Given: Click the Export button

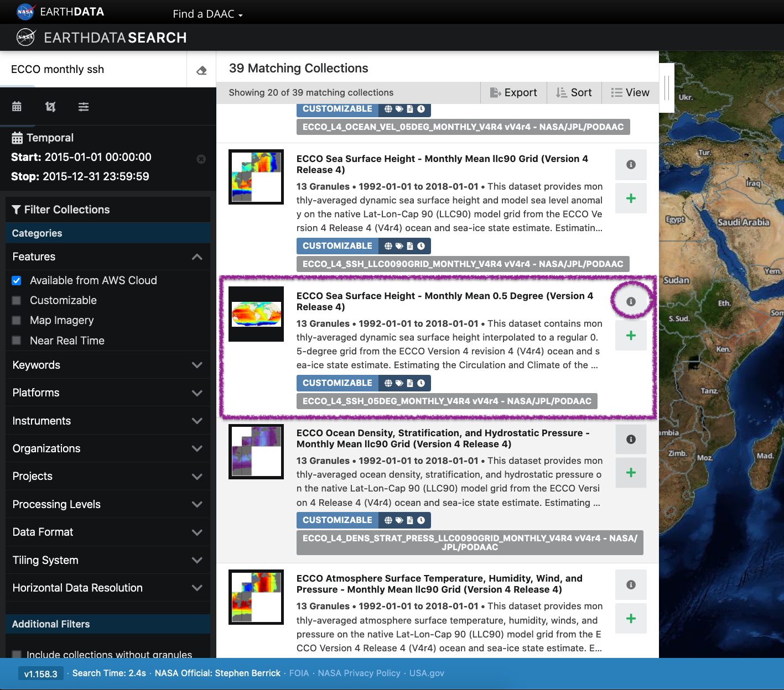Looking at the screenshot, I should coord(513,93).
